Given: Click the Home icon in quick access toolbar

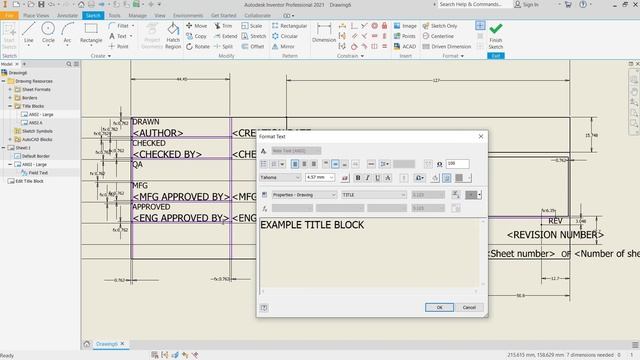Looking at the screenshot, I should coord(81,4).
